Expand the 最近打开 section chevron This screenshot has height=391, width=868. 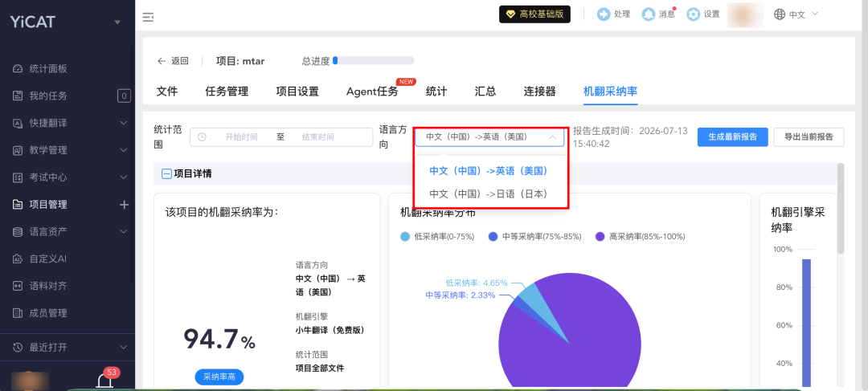click(x=124, y=348)
